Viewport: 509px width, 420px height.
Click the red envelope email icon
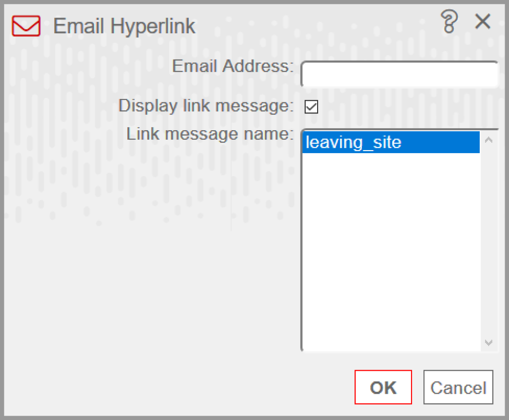point(26,26)
